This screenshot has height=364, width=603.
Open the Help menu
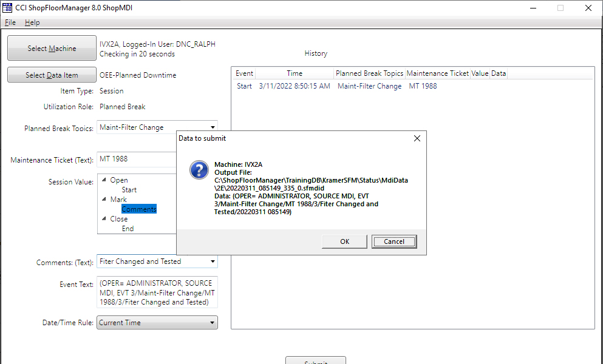32,22
